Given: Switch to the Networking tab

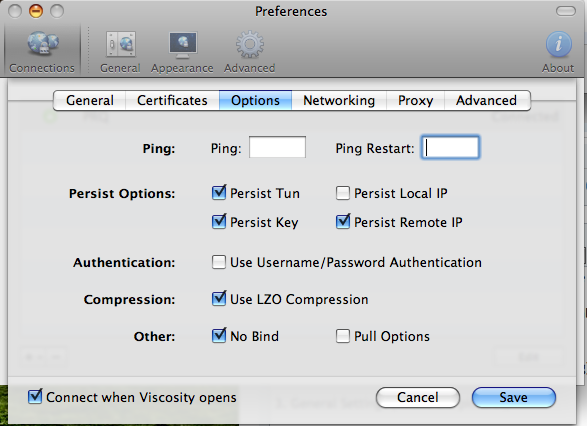Looking at the screenshot, I should point(339,100).
